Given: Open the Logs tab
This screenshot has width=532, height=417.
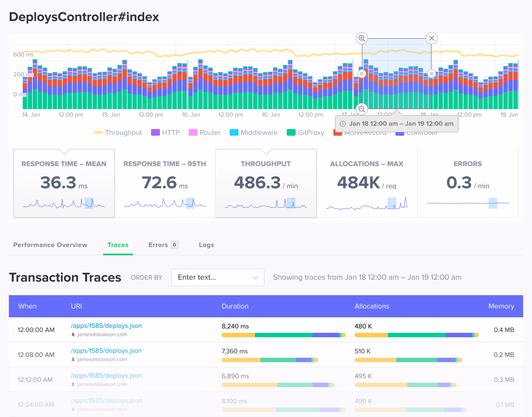Looking at the screenshot, I should (x=206, y=245).
